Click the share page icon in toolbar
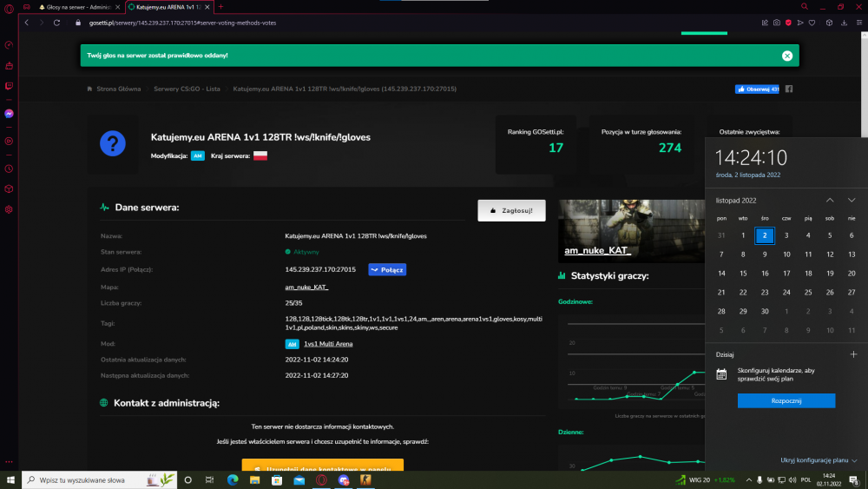The image size is (868, 489). (765, 23)
